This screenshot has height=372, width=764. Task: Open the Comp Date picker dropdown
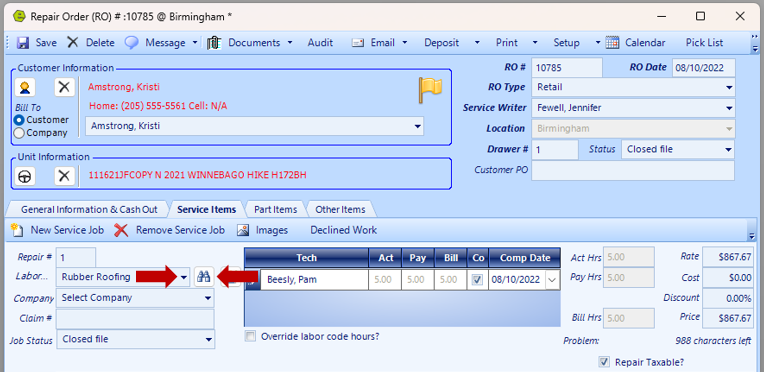(552, 280)
